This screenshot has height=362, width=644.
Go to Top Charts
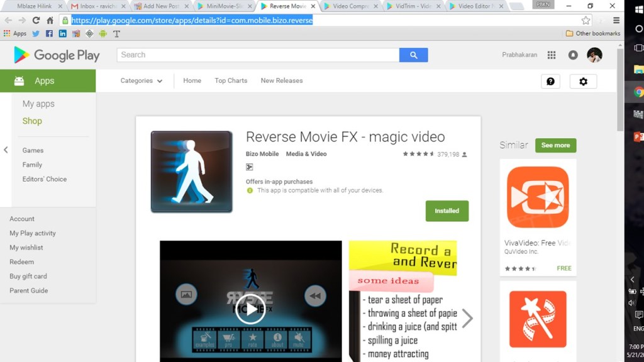point(231,81)
